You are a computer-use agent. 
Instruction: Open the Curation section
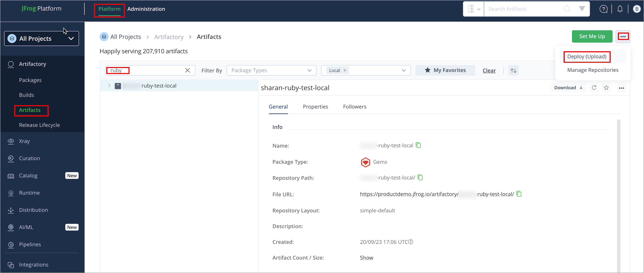tap(29, 158)
